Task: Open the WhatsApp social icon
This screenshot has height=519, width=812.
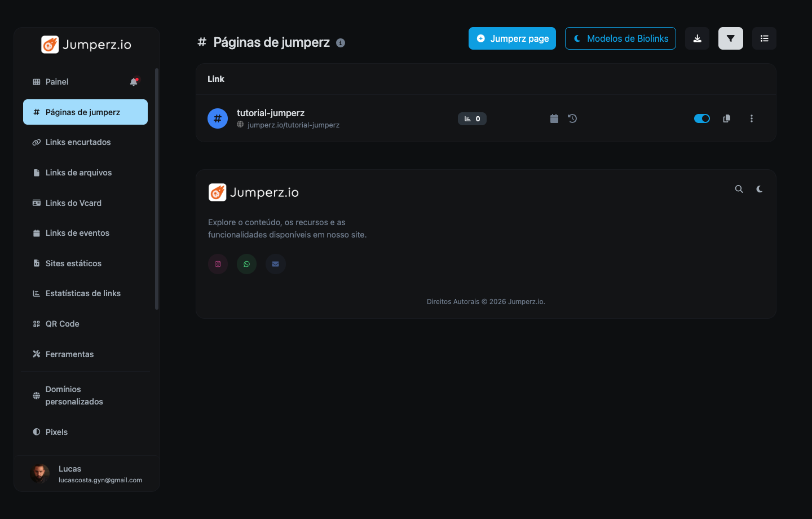Action: click(x=247, y=264)
